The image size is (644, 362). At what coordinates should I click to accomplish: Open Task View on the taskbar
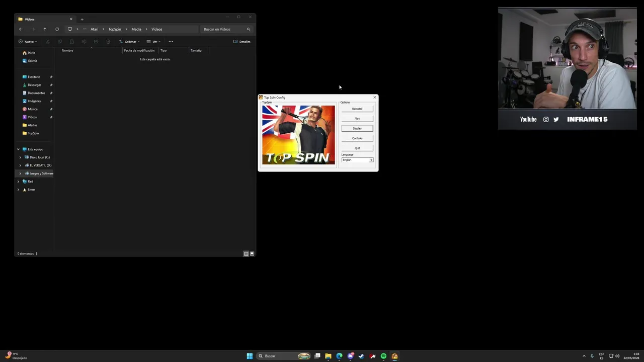click(x=317, y=356)
